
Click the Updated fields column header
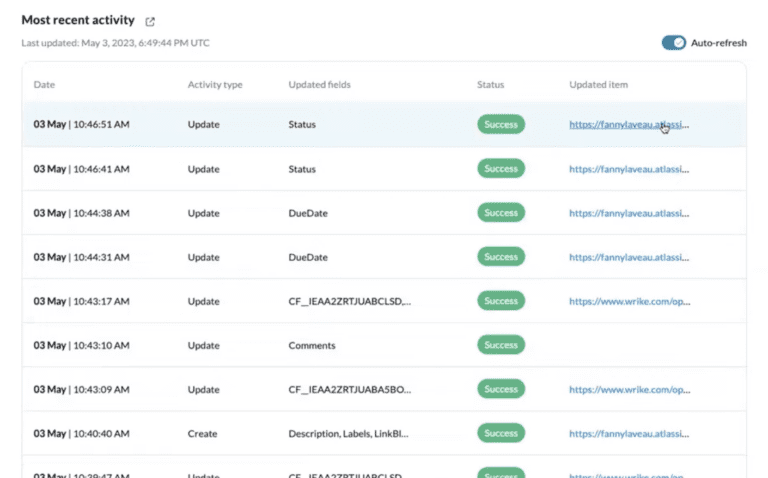319,84
